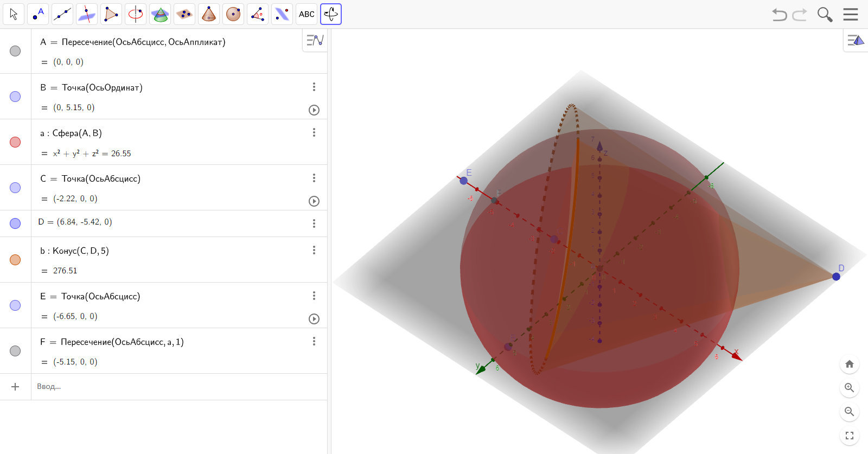Click the home view reset button
The width and height of the screenshot is (868, 454).
pos(850,364)
